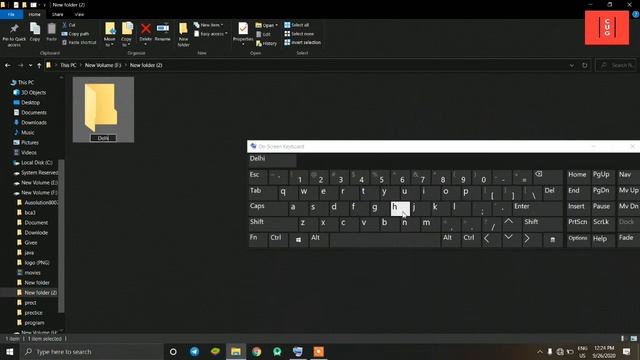Switch to the Share ribbon tab
The height and width of the screenshot is (360, 640).
pos(58,14)
